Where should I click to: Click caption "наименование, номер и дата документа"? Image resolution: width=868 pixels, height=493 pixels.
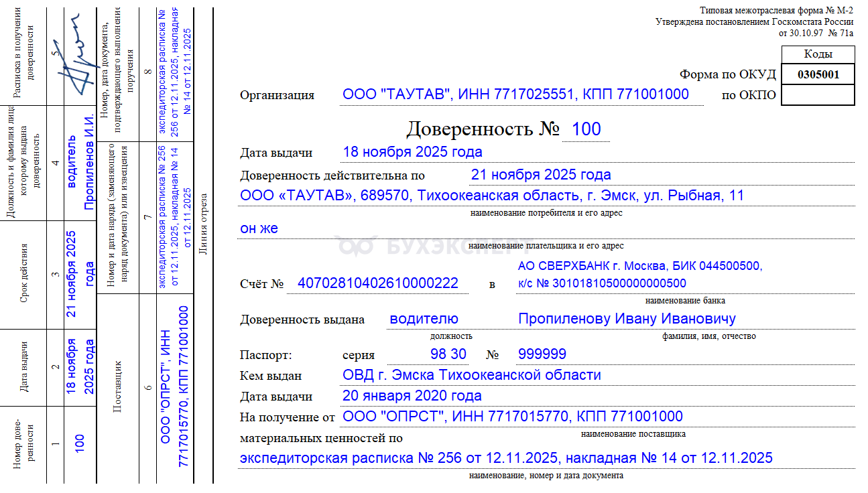point(546,476)
